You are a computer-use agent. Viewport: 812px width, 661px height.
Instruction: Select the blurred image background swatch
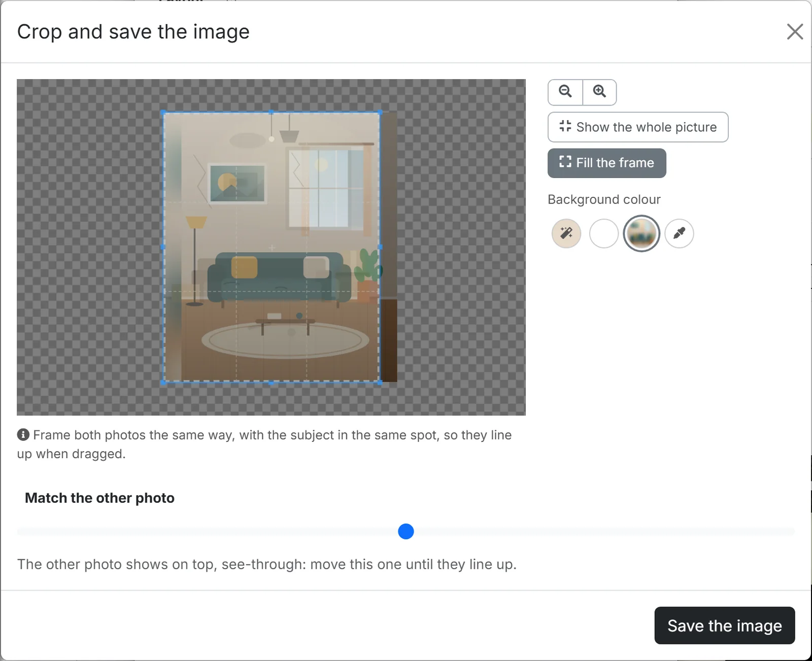click(x=641, y=233)
